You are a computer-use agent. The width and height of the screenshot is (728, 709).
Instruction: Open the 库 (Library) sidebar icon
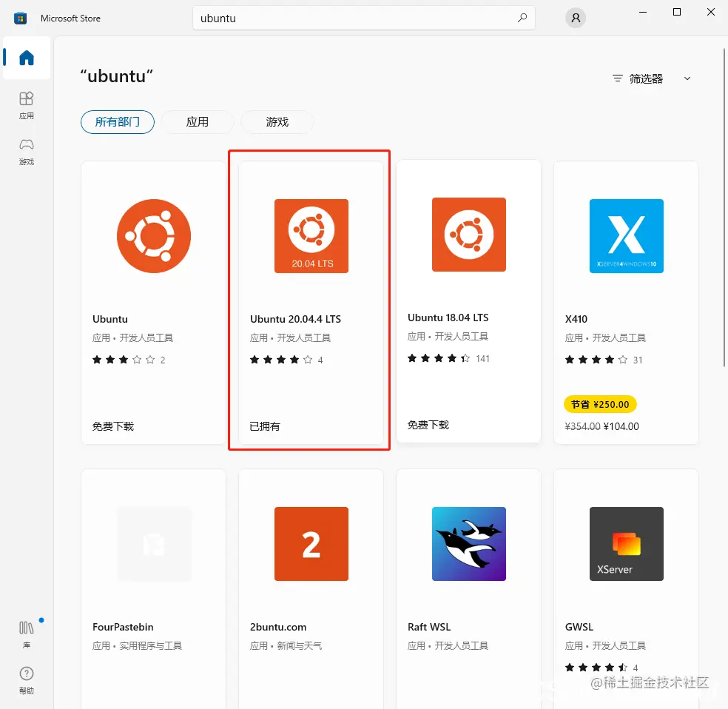(x=27, y=634)
